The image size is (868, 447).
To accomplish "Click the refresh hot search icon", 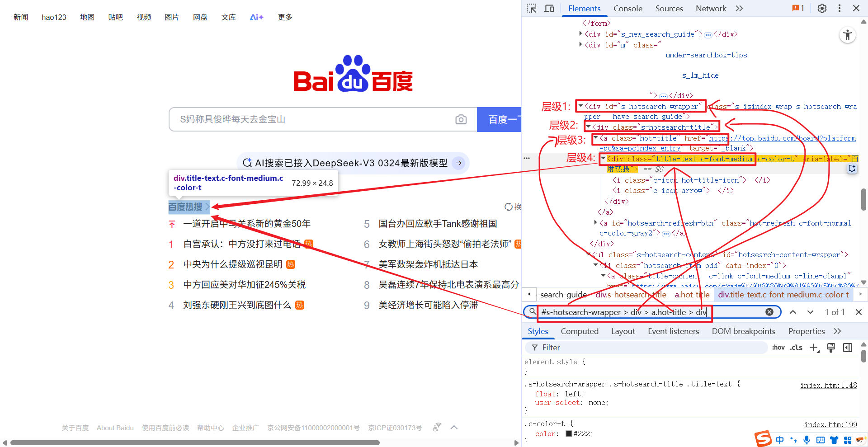I will [509, 207].
